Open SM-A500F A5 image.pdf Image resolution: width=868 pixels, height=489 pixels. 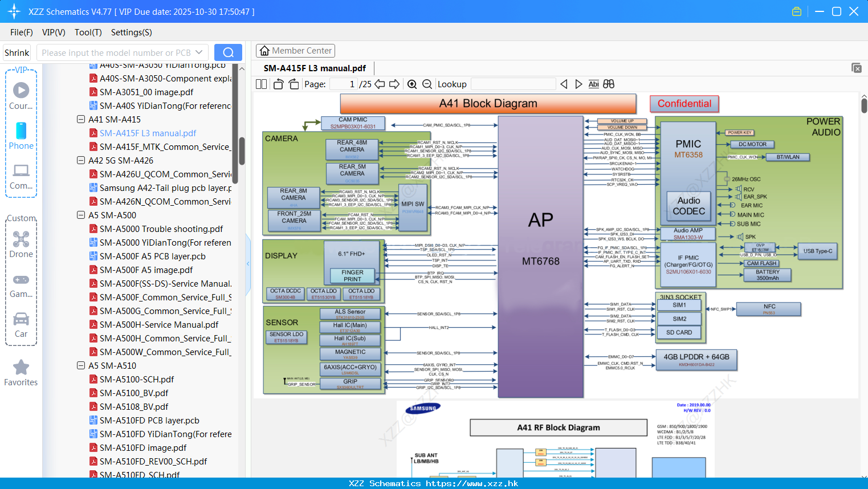(146, 270)
